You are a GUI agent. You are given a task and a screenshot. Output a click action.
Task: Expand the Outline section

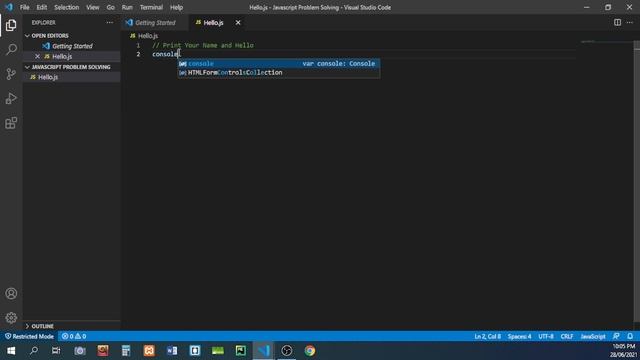(71, 326)
